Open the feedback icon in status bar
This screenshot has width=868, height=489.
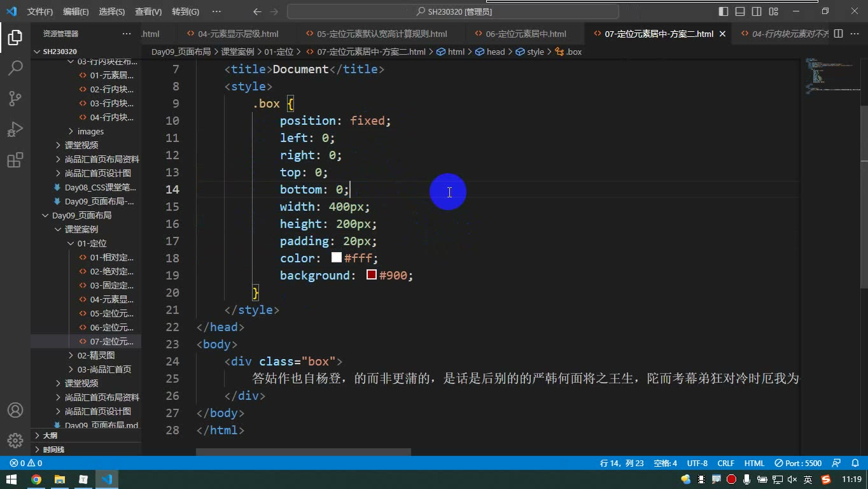click(837, 464)
